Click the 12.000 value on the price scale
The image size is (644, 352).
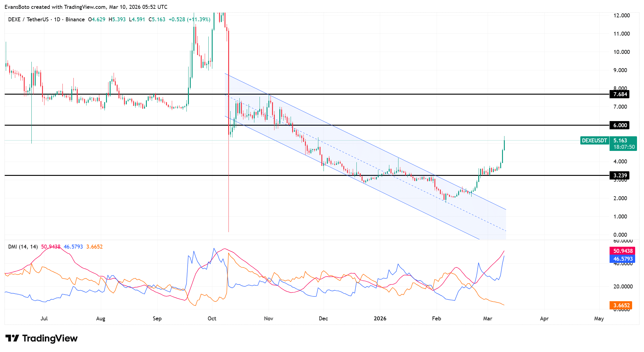(x=621, y=15)
